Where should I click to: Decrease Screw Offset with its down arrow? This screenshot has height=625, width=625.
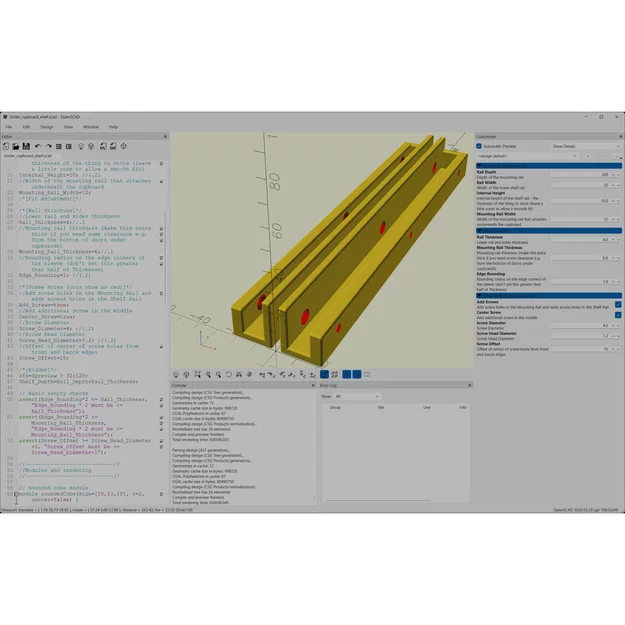coord(619,349)
